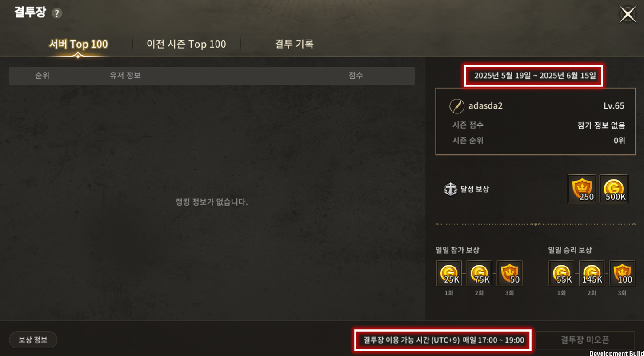This screenshot has width=644, height=356.
Task: Close the 결투장 window with X
Action: (x=628, y=14)
